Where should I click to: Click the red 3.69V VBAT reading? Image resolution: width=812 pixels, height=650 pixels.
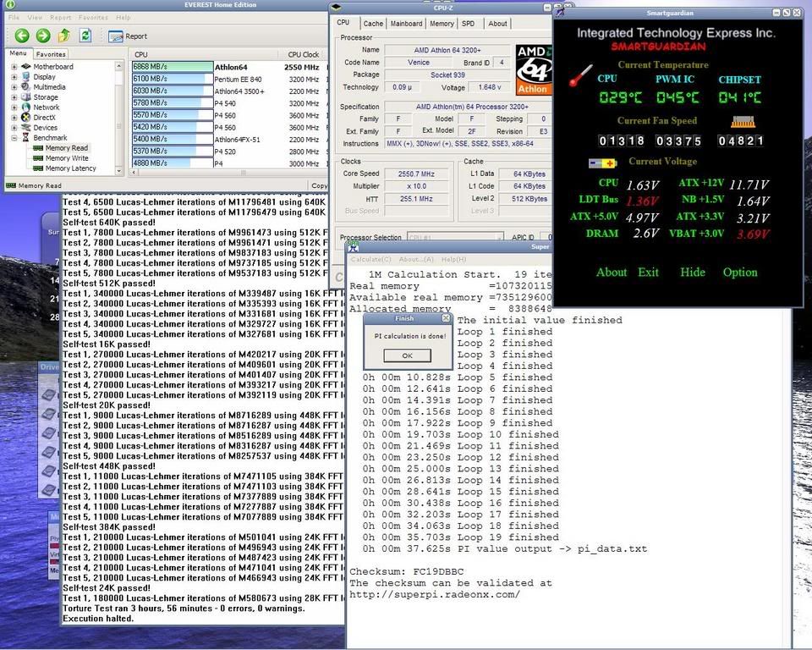(x=753, y=234)
